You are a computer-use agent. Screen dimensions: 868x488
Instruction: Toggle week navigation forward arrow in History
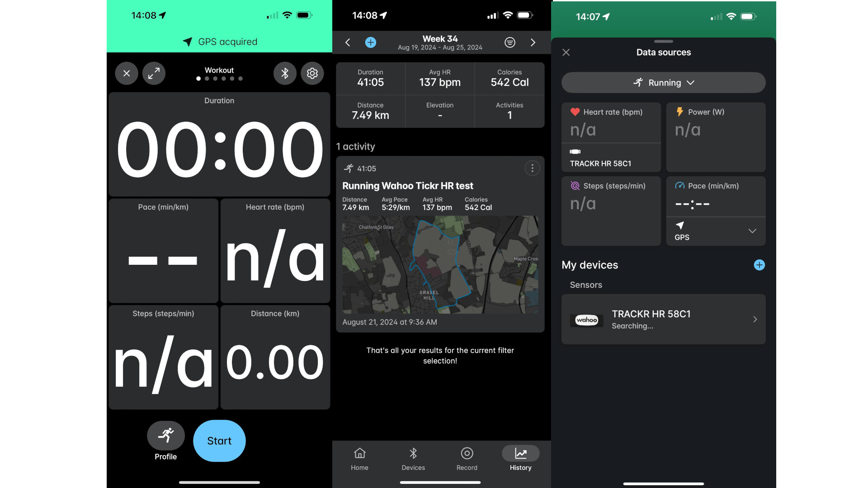coord(533,42)
